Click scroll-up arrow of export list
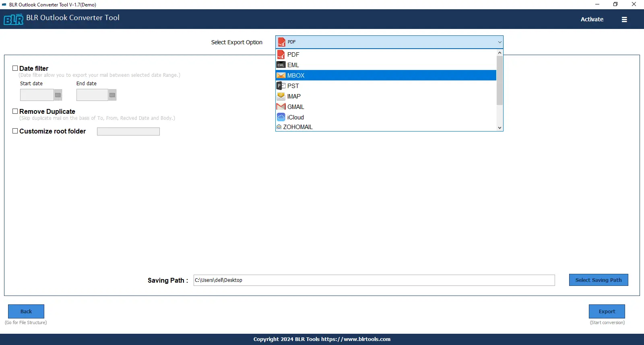 [500, 53]
